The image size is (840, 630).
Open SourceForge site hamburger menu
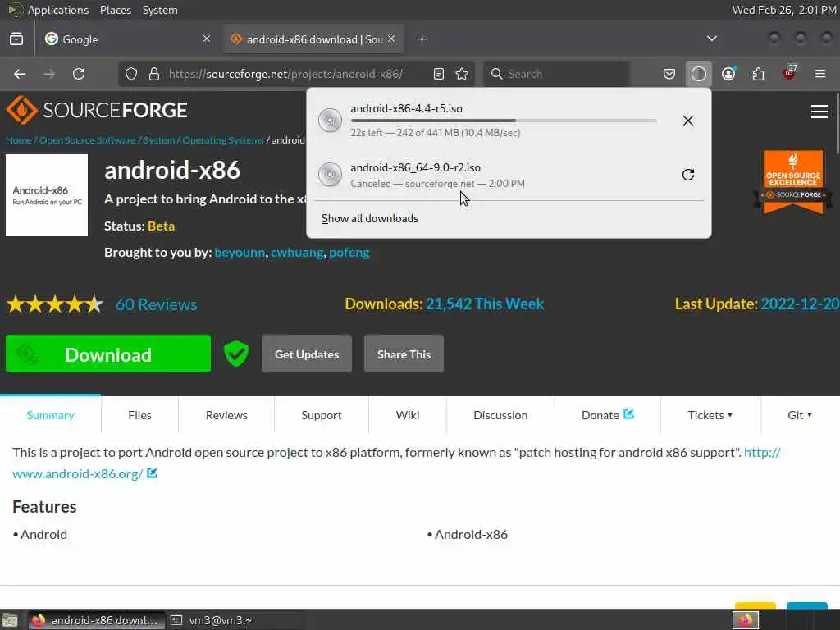pyautogui.click(x=819, y=112)
